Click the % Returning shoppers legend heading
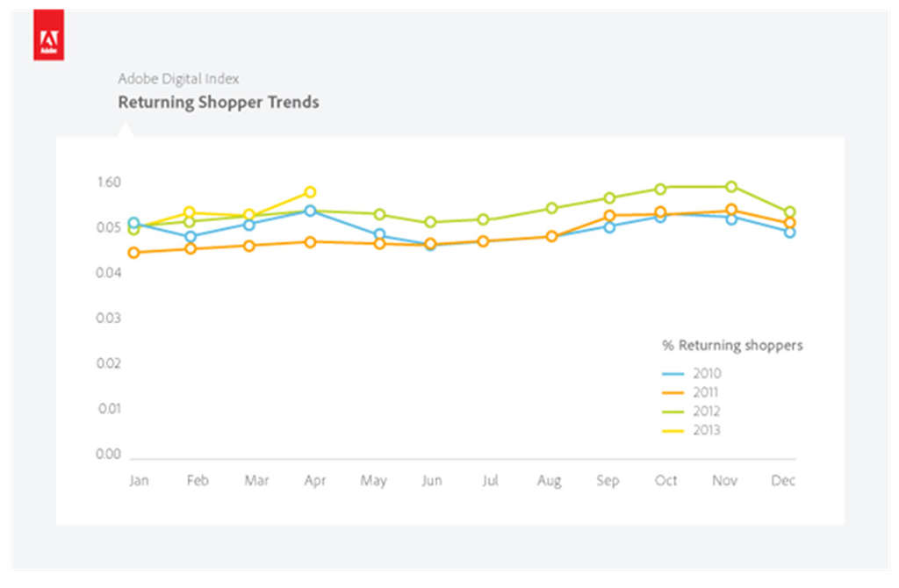This screenshot has width=899, height=588. click(732, 346)
